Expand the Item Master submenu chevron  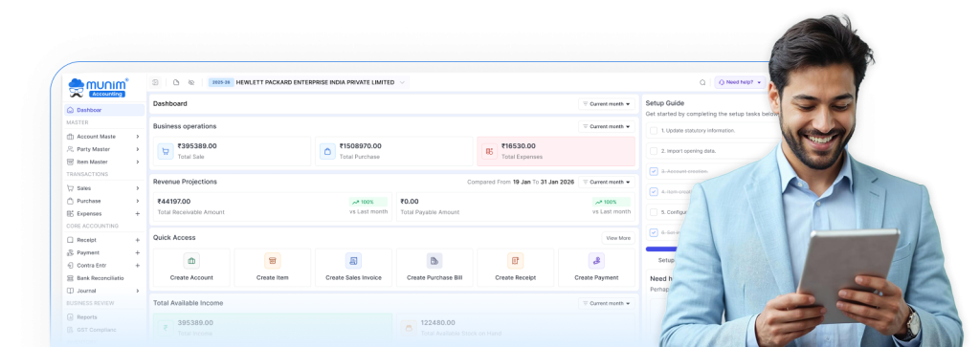click(x=138, y=162)
